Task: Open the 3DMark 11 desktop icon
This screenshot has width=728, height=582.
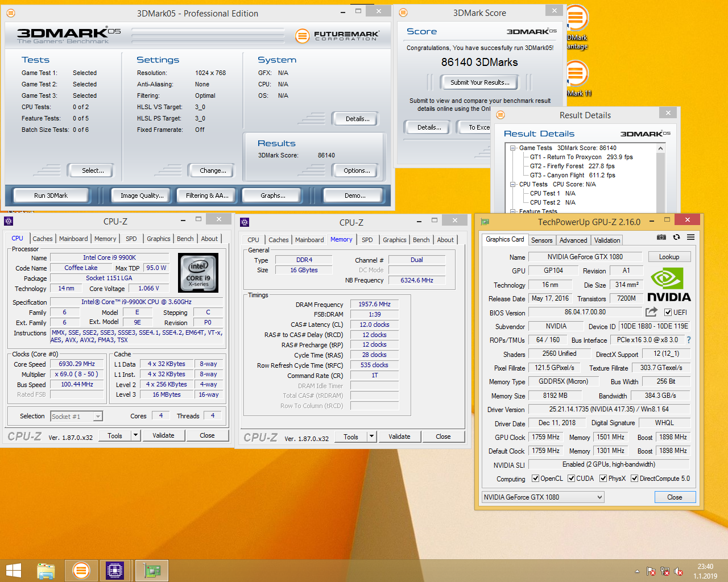Action: [578, 78]
